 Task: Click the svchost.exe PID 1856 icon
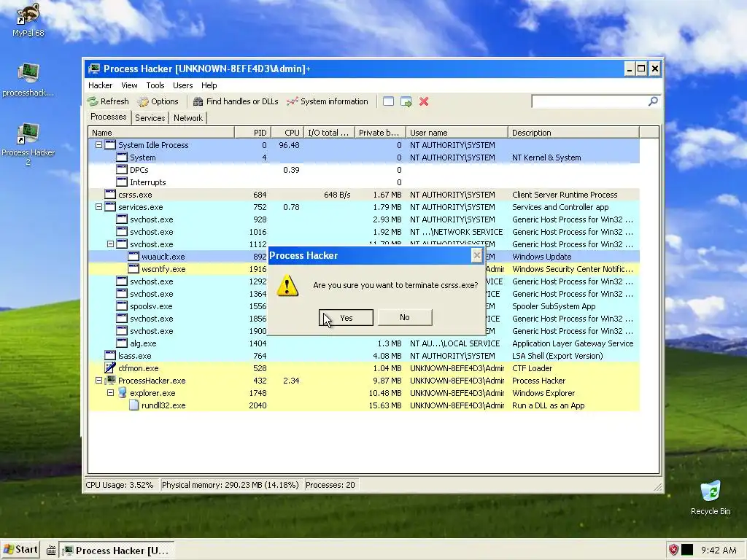click(x=122, y=318)
